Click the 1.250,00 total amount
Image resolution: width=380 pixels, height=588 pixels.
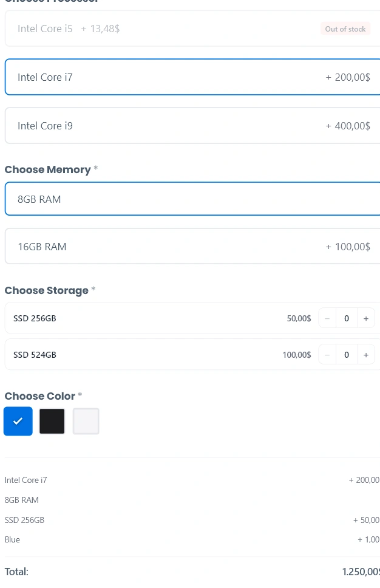pos(361,572)
